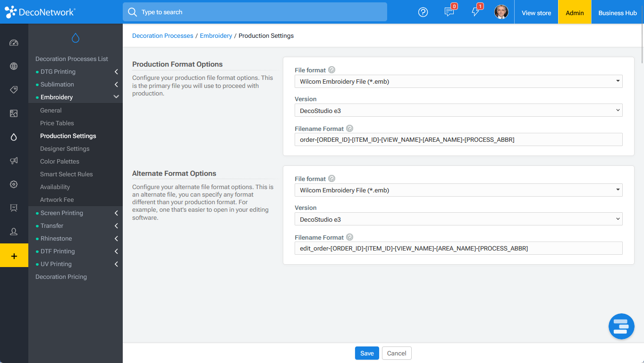Click the Production Filename Format input
The width and height of the screenshot is (644, 363).
tap(458, 139)
